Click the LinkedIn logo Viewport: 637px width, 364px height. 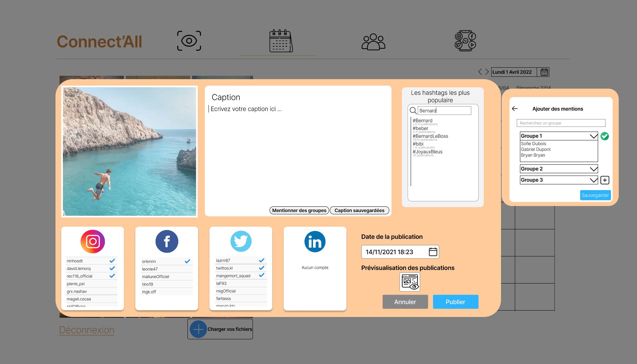pyautogui.click(x=315, y=242)
